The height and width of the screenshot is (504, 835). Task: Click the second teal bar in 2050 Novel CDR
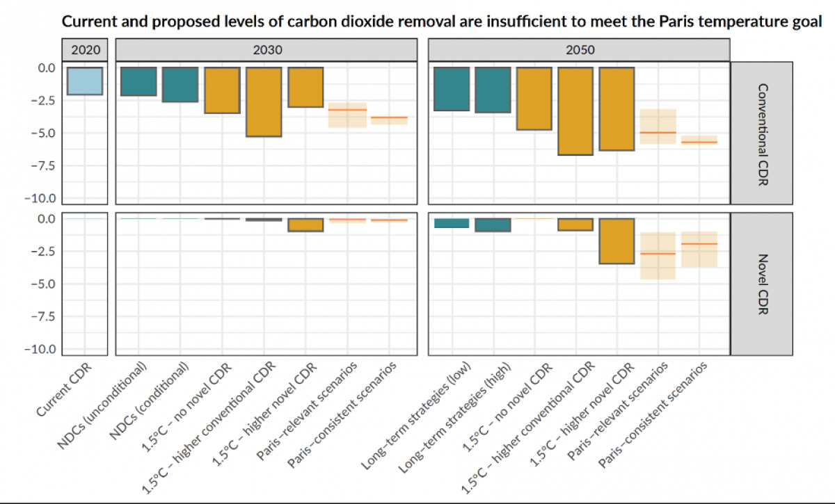pyautogui.click(x=492, y=225)
